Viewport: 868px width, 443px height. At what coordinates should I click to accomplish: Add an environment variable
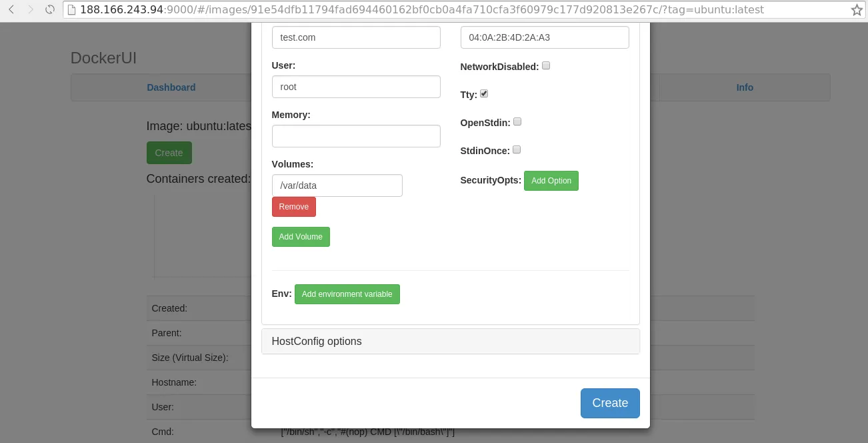click(x=347, y=294)
